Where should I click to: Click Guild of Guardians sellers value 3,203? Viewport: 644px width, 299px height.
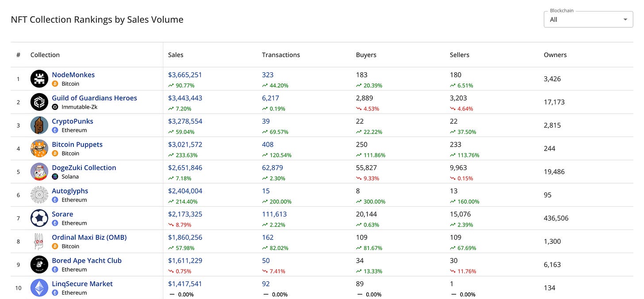tap(459, 98)
